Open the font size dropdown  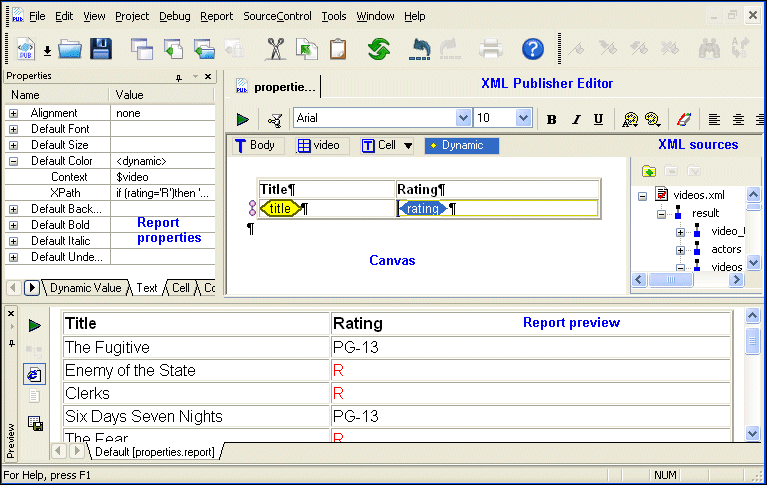(x=523, y=118)
